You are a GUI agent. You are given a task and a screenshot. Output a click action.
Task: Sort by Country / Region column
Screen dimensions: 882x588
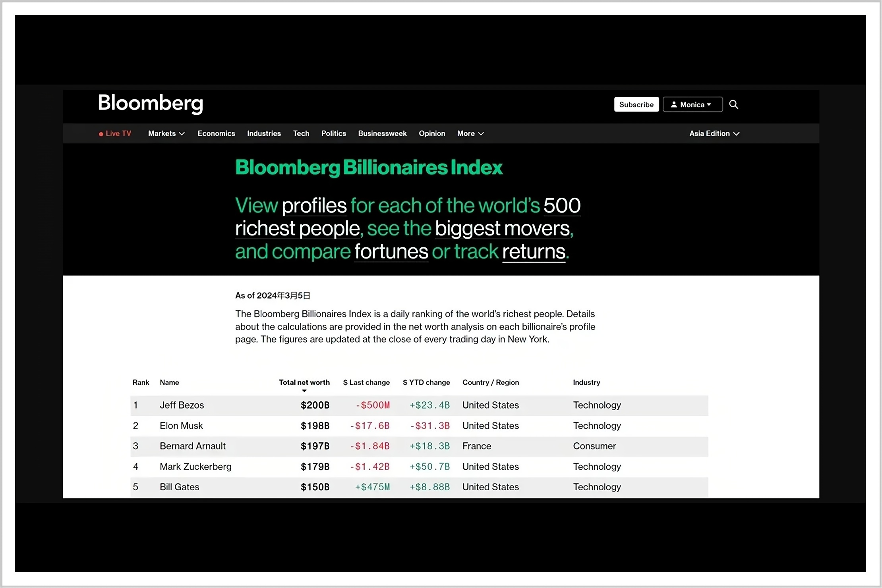(491, 382)
